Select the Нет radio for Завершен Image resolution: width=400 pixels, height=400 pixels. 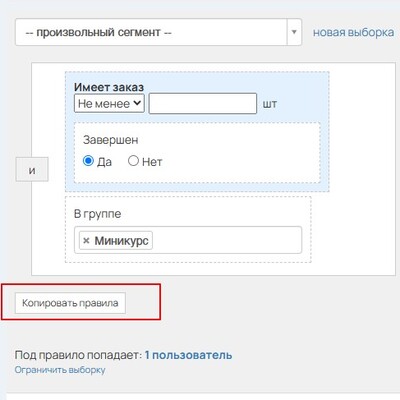tap(133, 161)
